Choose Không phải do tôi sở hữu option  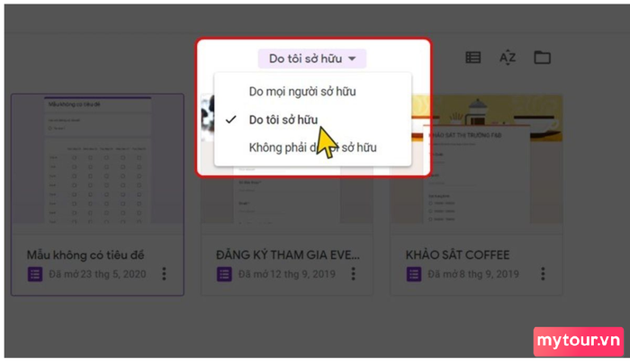point(312,147)
